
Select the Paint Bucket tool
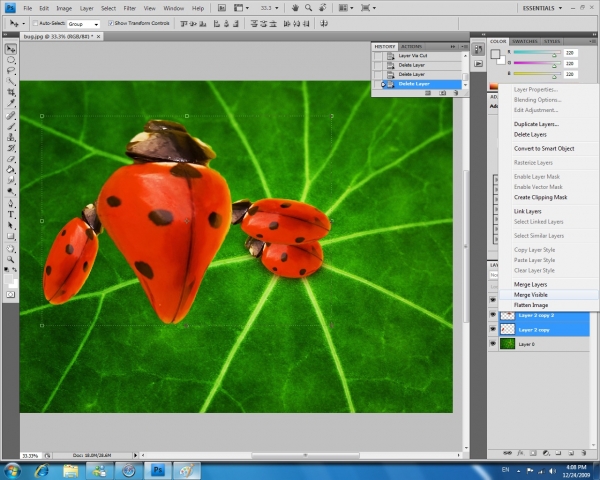coord(11,170)
